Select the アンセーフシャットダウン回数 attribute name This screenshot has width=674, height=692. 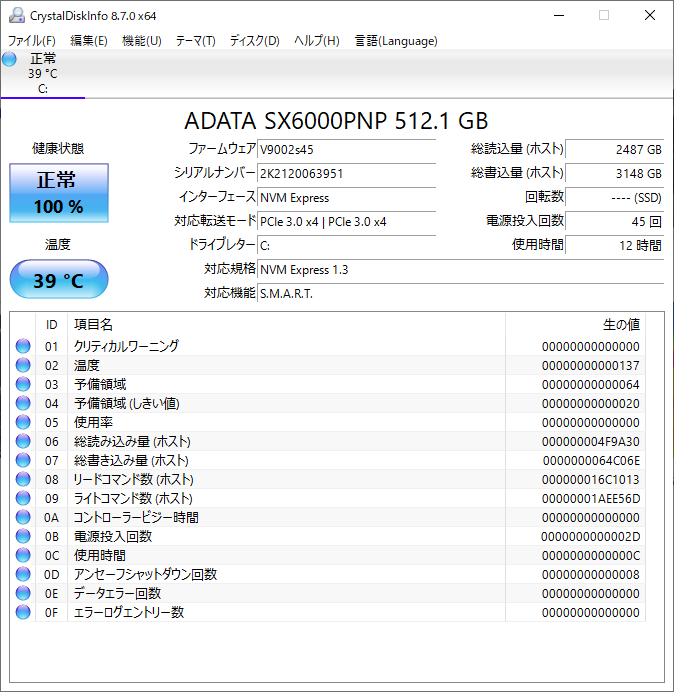(x=145, y=574)
